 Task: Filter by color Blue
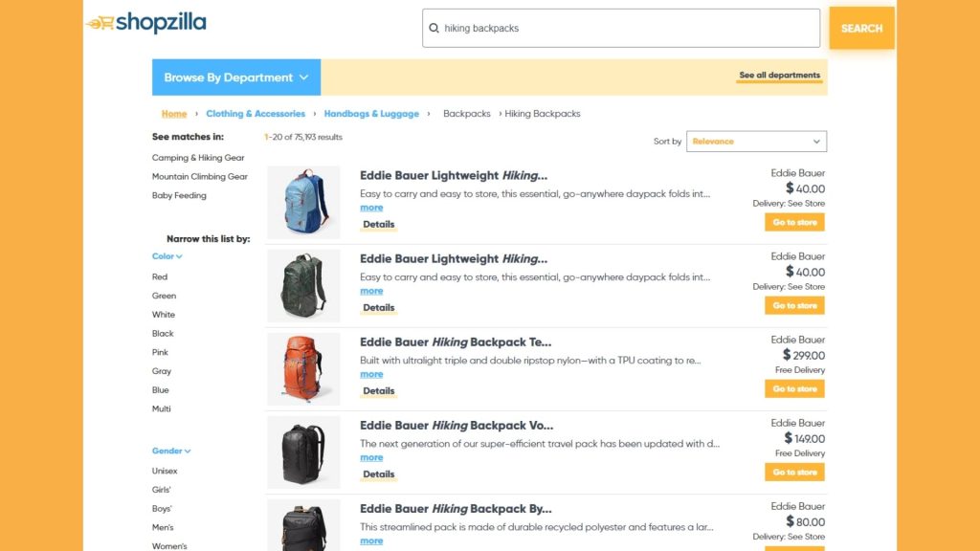[x=160, y=390]
